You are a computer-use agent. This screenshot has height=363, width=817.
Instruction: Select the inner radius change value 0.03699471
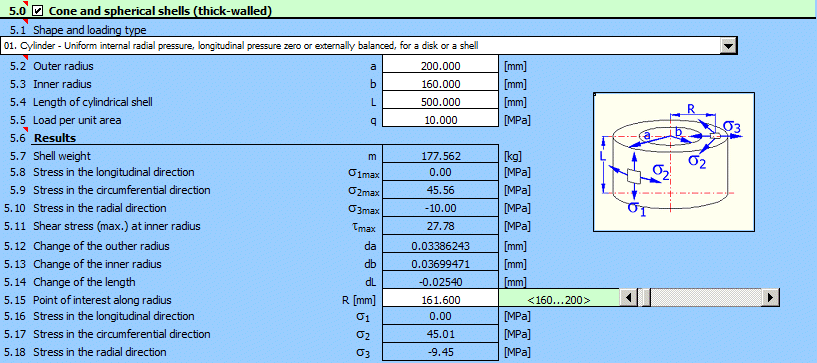click(x=440, y=264)
